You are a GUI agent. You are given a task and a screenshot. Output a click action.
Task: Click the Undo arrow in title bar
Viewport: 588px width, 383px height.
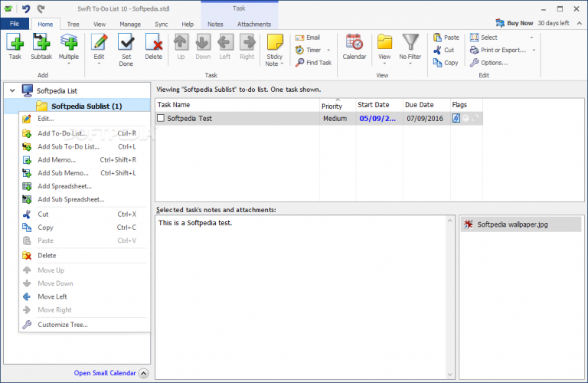coord(25,8)
